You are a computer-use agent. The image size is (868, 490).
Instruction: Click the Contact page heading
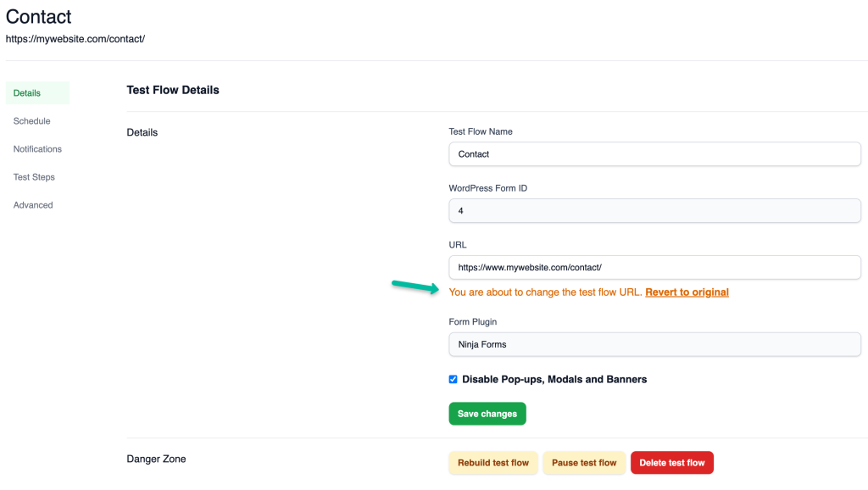tap(38, 17)
